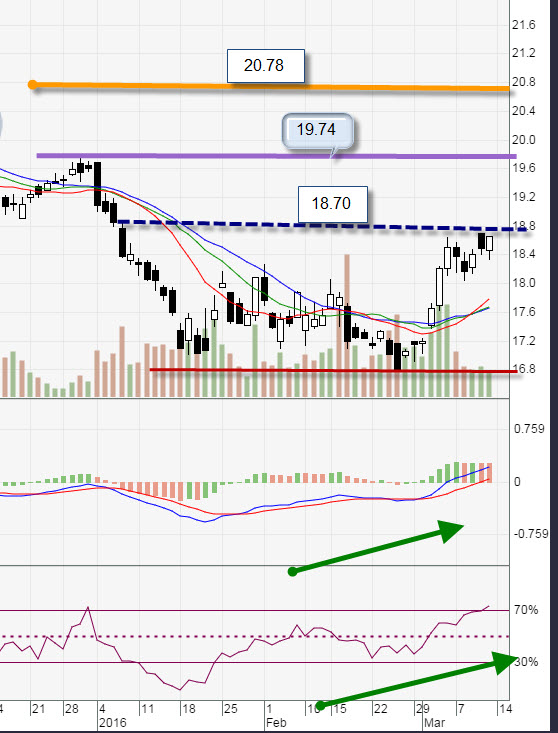Click the tallest brown volume bar in mid-February
Image resolution: width=558 pixels, height=733 pixels.
click(347, 326)
